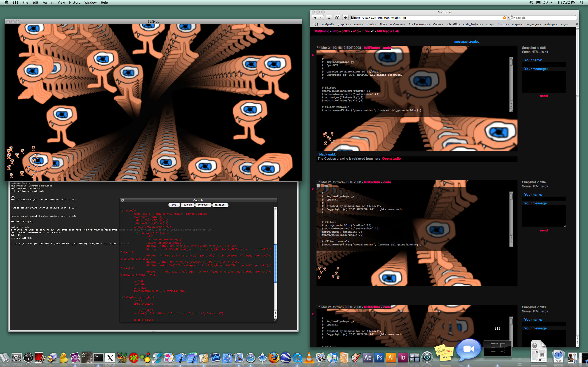This screenshot has width=588, height=367.
Task: Click Your name field for snapshot 905
Action: click(x=543, y=64)
